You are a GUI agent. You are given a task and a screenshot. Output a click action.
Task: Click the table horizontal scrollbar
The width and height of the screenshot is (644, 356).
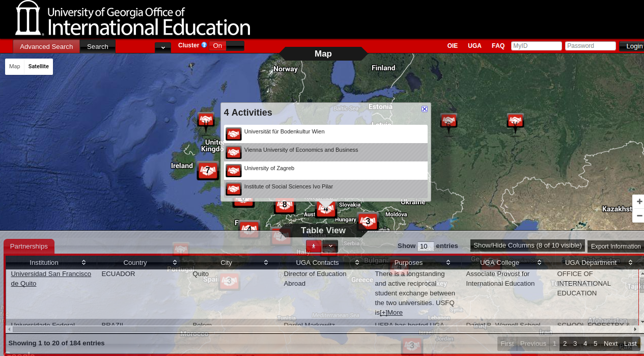pos(282,330)
